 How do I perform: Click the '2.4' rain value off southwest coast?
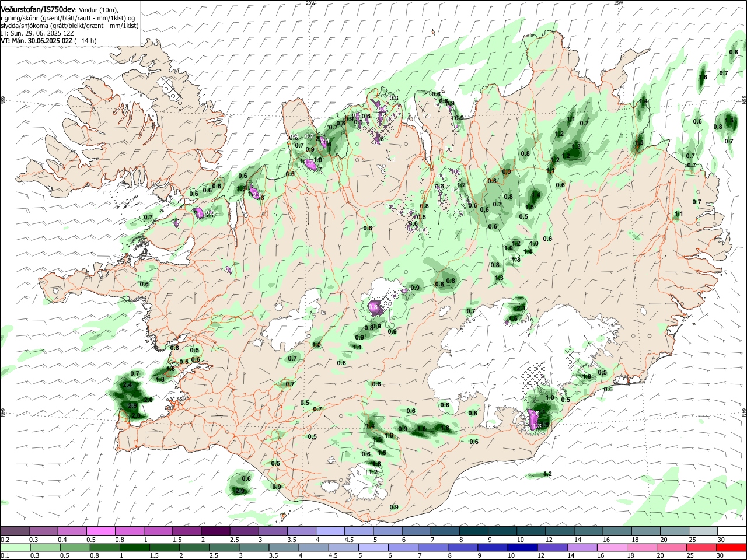[127, 385]
